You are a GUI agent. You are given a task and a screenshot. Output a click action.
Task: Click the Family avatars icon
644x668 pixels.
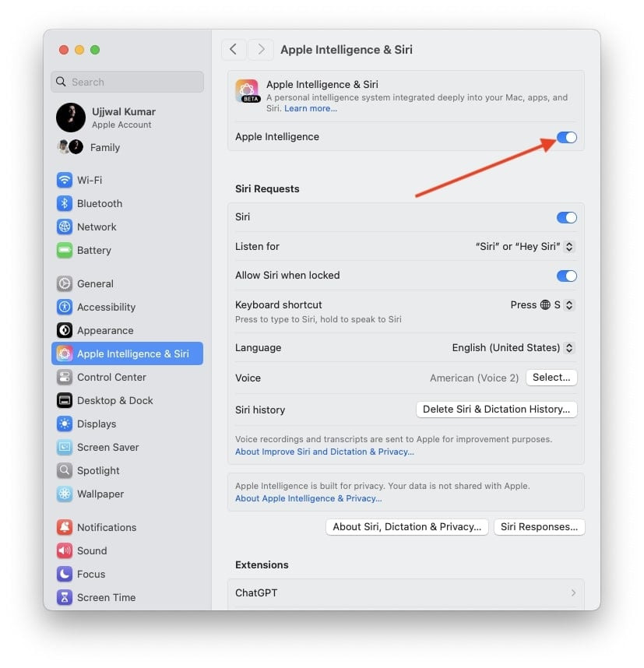point(70,147)
